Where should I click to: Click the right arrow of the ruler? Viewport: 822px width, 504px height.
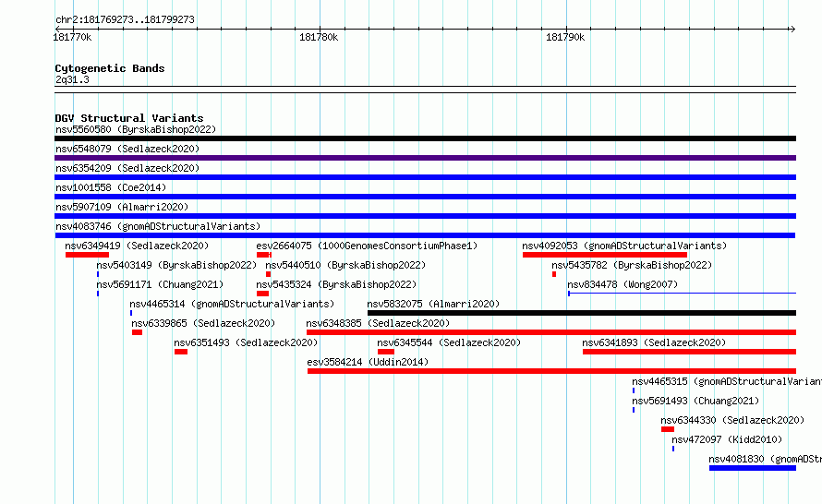(792, 29)
